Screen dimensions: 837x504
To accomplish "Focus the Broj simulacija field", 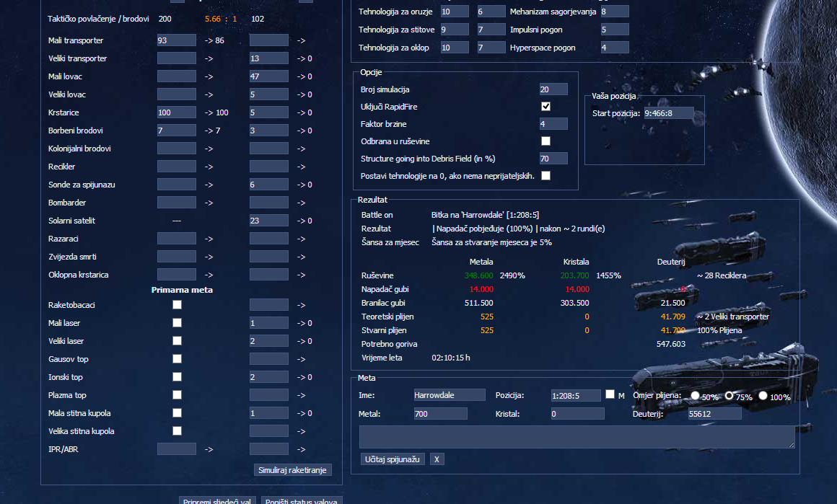I will click(553, 89).
